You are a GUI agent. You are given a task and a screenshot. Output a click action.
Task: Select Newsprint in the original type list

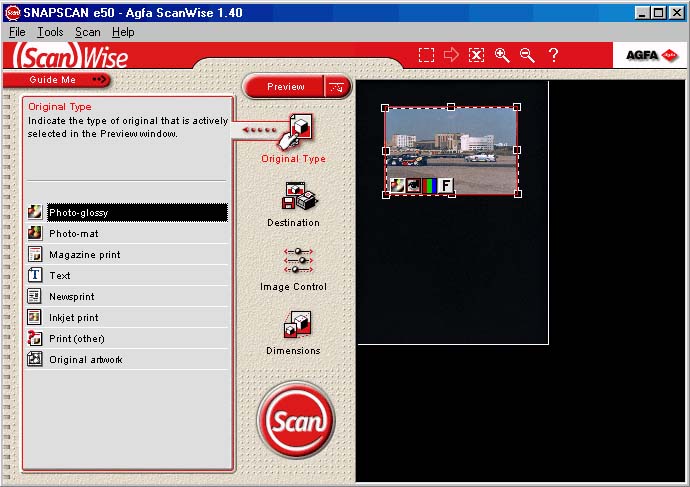point(72,296)
